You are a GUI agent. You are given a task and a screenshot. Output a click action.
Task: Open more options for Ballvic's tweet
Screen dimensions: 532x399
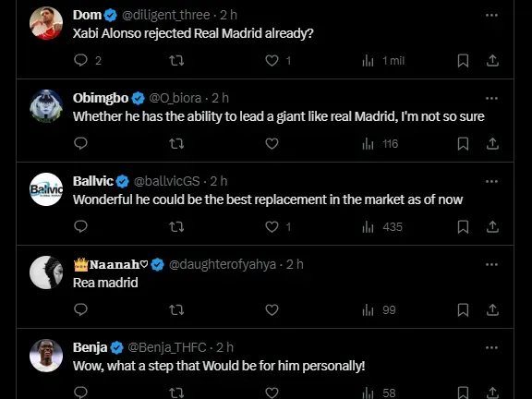point(491,181)
